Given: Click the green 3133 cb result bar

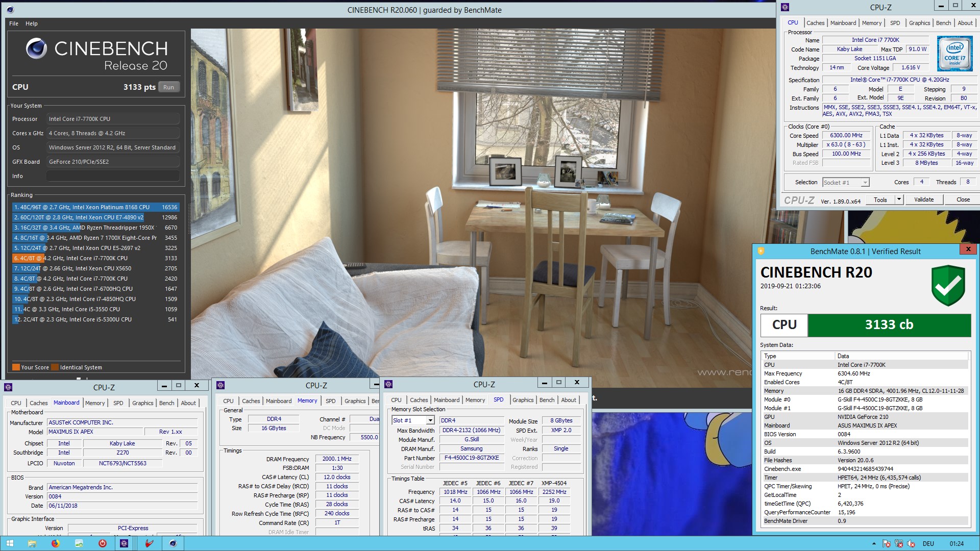Looking at the screenshot, I should click(889, 325).
